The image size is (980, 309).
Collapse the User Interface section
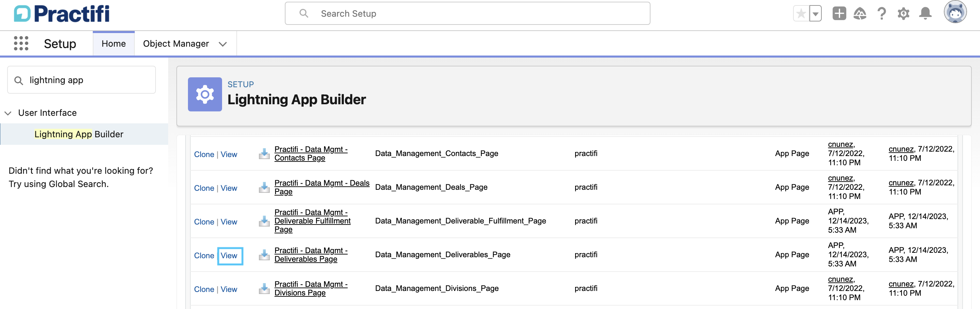tap(8, 113)
